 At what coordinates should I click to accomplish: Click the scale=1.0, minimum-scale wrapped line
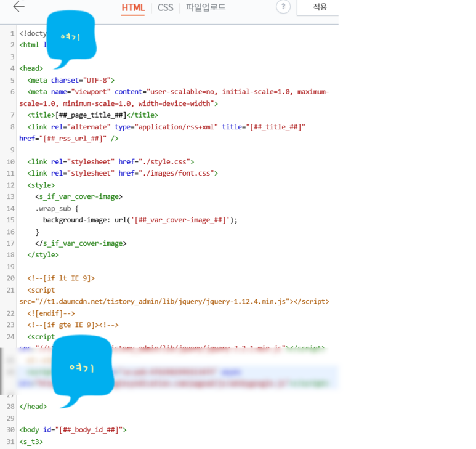click(x=118, y=103)
